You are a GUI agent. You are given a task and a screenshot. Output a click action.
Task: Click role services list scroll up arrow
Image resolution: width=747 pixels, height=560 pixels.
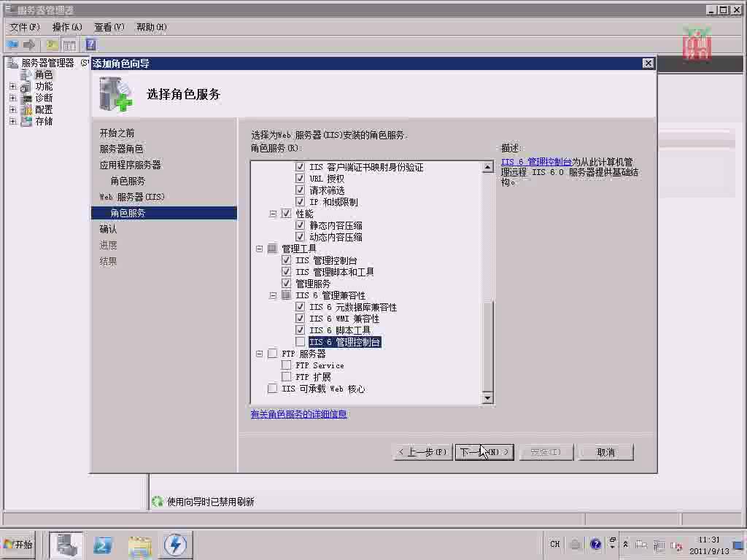[487, 167]
